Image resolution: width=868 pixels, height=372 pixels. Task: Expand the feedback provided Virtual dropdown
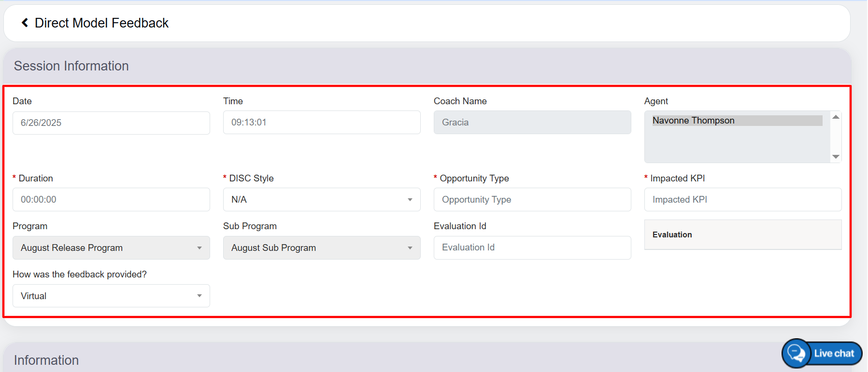pos(111,296)
